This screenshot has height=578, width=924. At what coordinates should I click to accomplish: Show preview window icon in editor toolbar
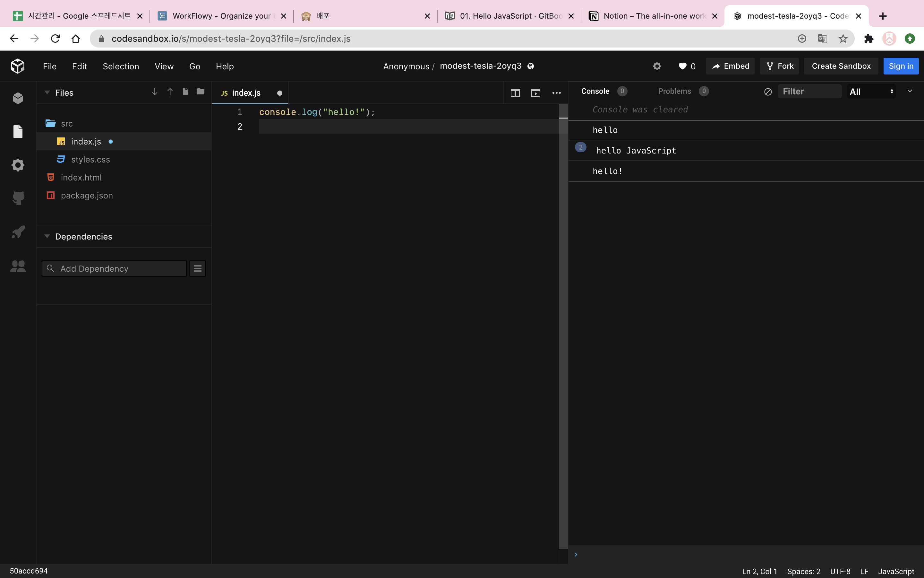[x=536, y=93]
